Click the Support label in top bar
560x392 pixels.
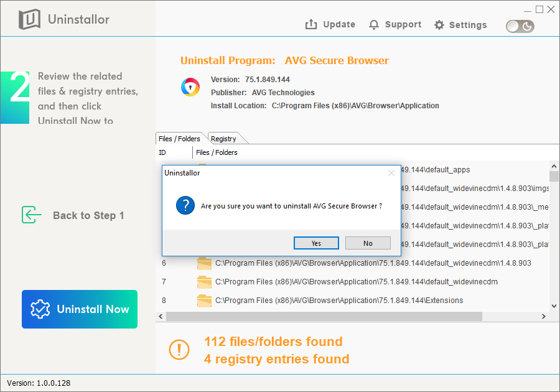403,24
